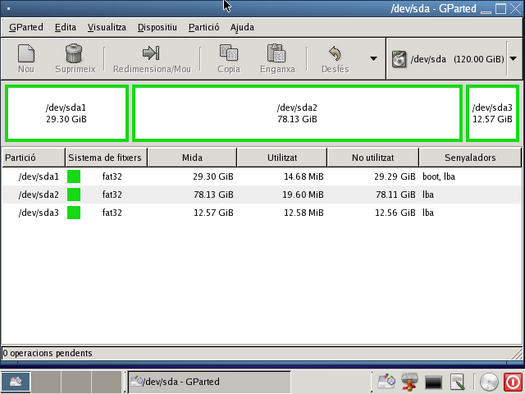Click the first desktop pager icon in taskbar
The image size is (525, 394).
point(15,381)
